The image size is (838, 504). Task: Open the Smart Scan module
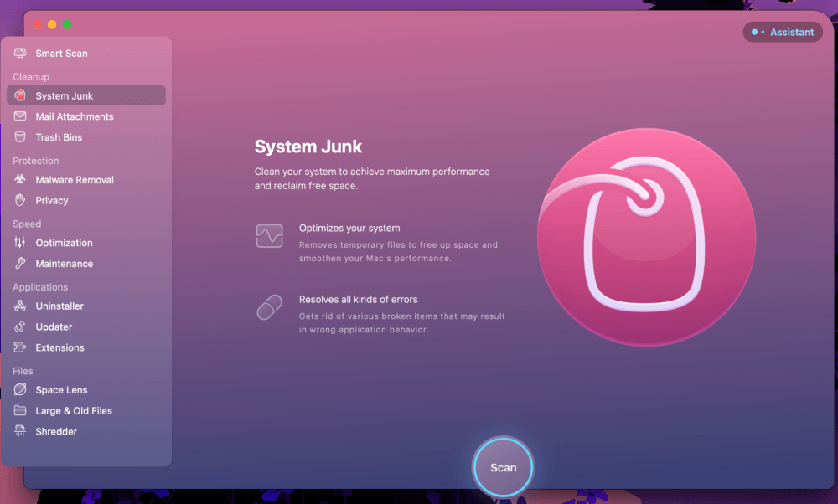86,53
